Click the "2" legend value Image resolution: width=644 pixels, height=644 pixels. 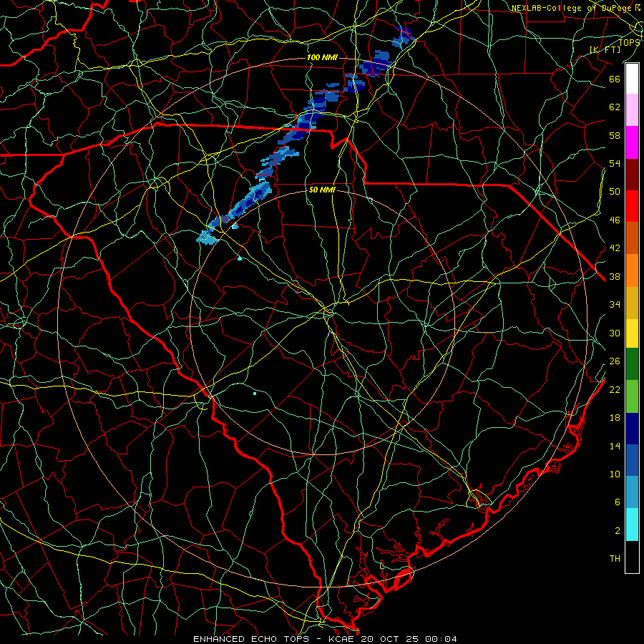point(618,531)
